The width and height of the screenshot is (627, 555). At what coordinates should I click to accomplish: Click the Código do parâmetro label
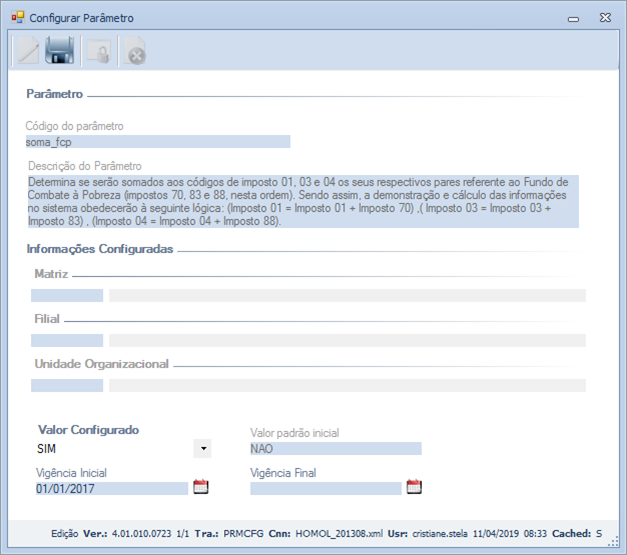[74, 126]
